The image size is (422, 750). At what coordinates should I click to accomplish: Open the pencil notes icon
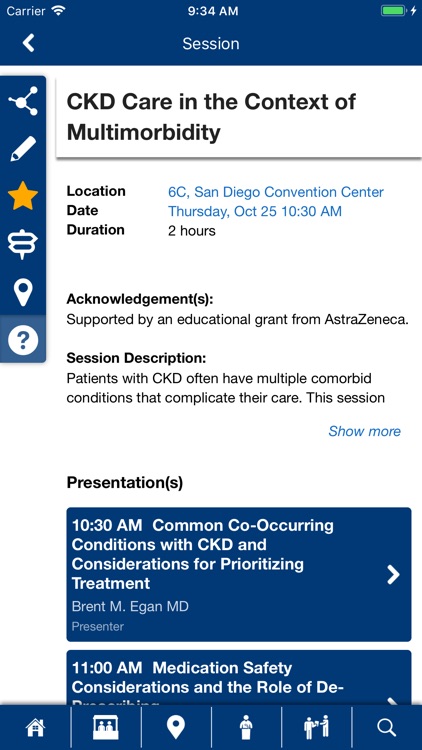23,148
